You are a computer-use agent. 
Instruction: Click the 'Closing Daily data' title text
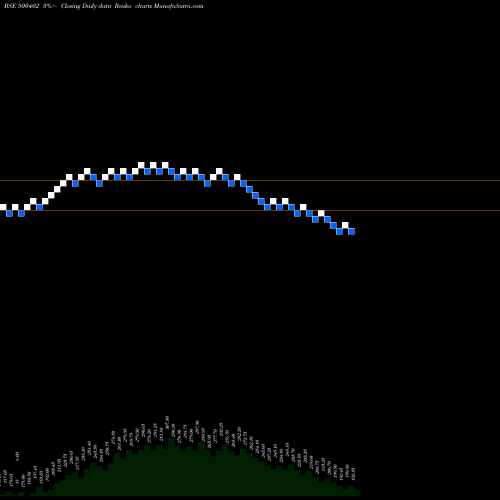click(x=86, y=6)
